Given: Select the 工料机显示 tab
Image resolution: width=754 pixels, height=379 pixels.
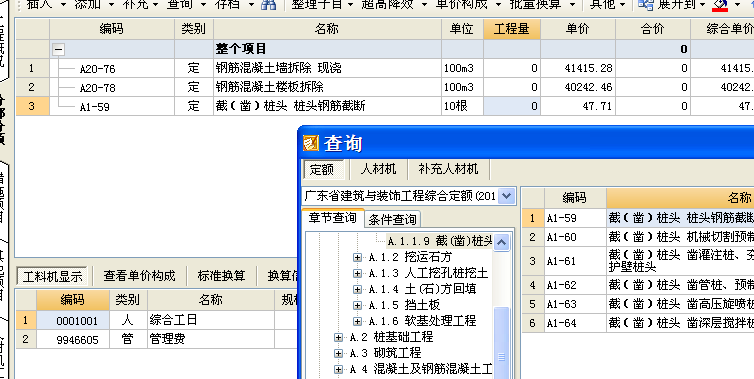Looking at the screenshot, I should (x=52, y=277).
